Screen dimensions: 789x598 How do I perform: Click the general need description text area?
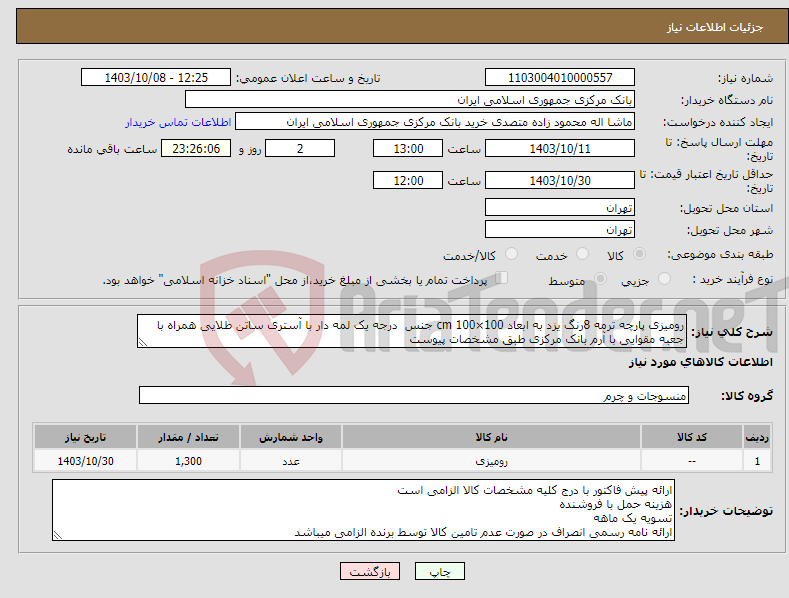412,331
